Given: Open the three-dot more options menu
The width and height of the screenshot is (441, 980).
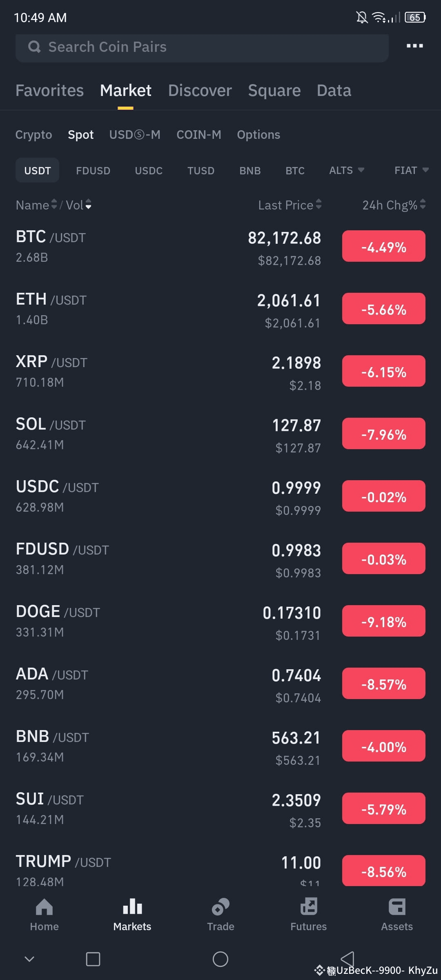Looking at the screenshot, I should click(414, 46).
